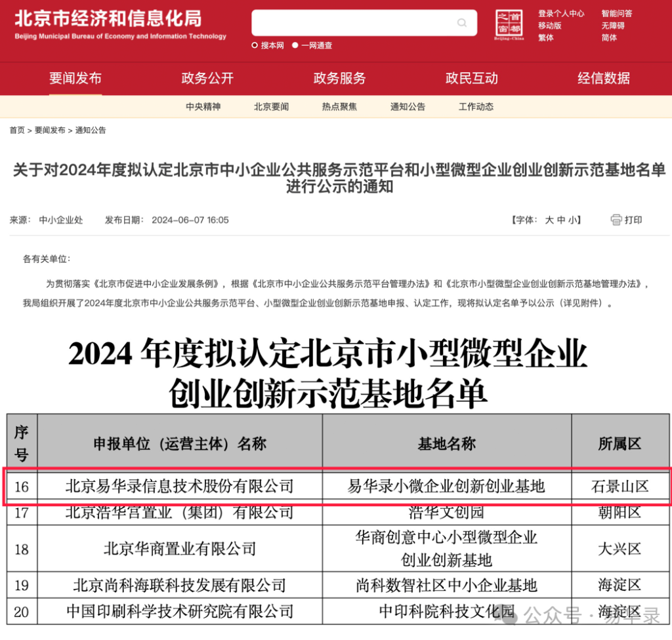Select the 搜本网 radio button
Viewport: 672px width, 640px height.
tap(255, 45)
